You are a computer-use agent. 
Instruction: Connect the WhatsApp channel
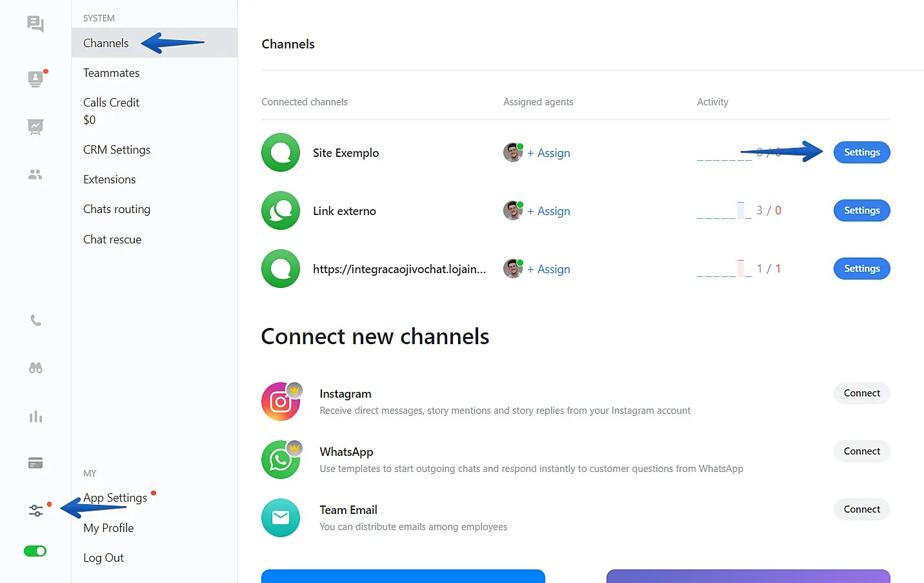point(861,451)
